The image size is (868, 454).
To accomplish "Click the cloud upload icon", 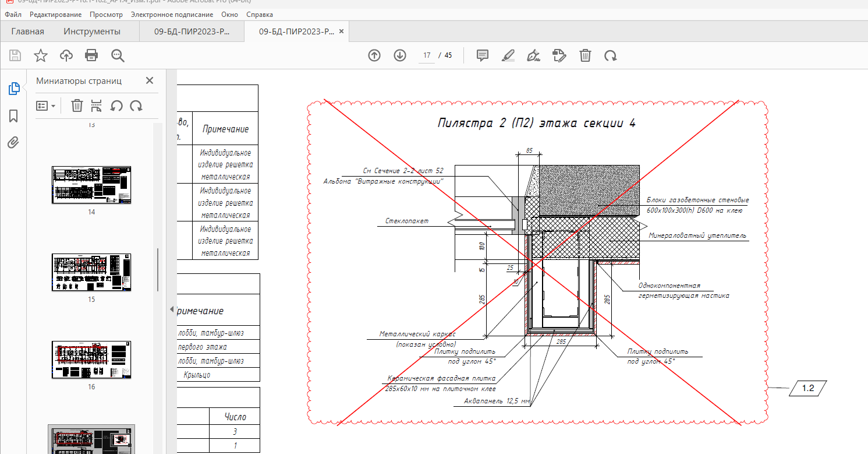I will [66, 55].
